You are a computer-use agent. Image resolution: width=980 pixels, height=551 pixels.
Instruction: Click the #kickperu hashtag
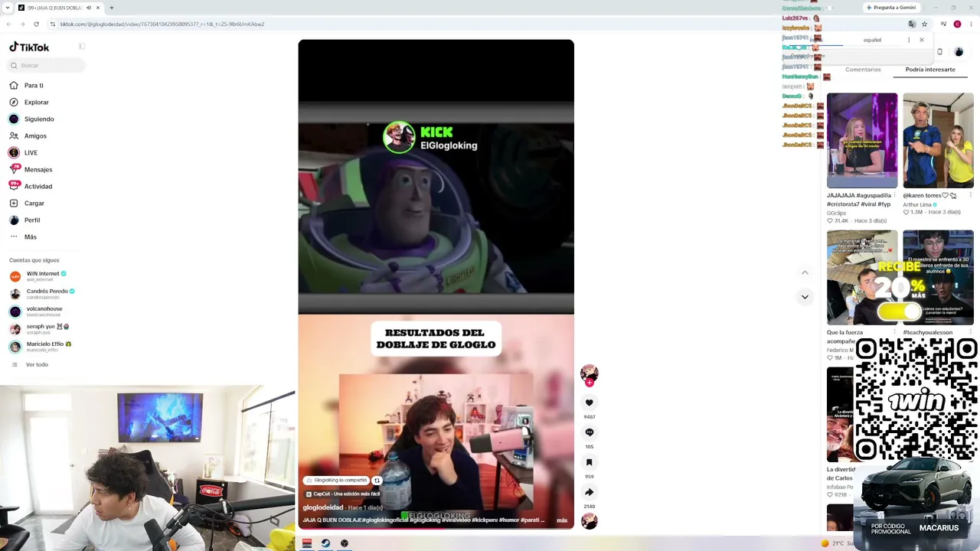(485, 520)
